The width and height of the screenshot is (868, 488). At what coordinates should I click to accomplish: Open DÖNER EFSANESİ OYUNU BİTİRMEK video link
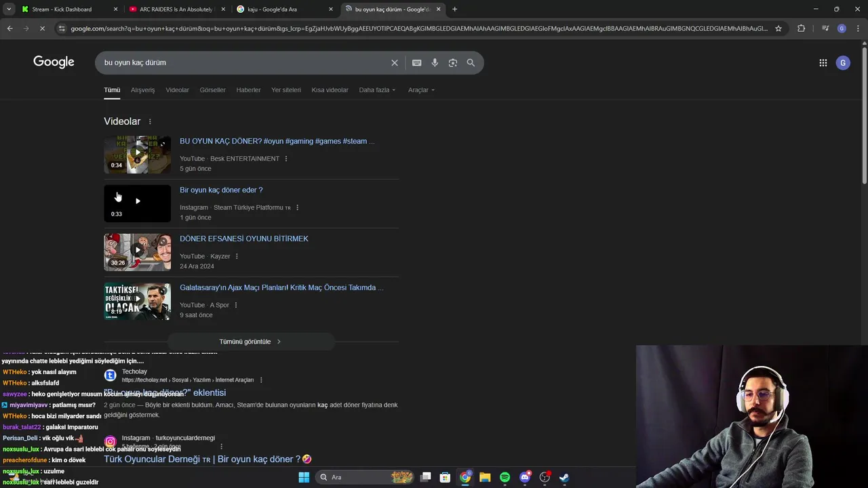tap(244, 239)
